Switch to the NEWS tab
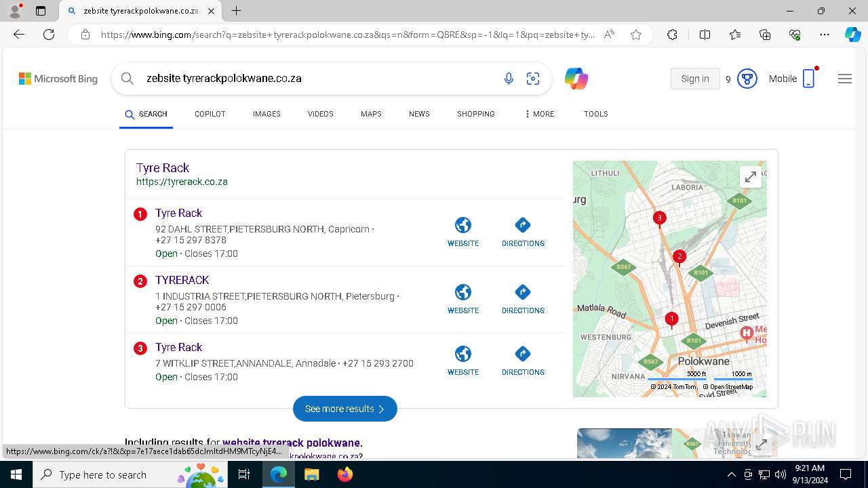The image size is (868, 488). point(419,114)
